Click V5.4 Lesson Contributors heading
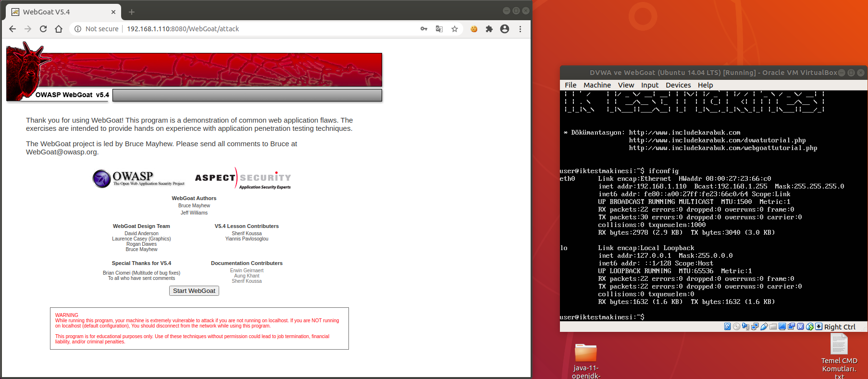This screenshot has width=868, height=379. (247, 226)
